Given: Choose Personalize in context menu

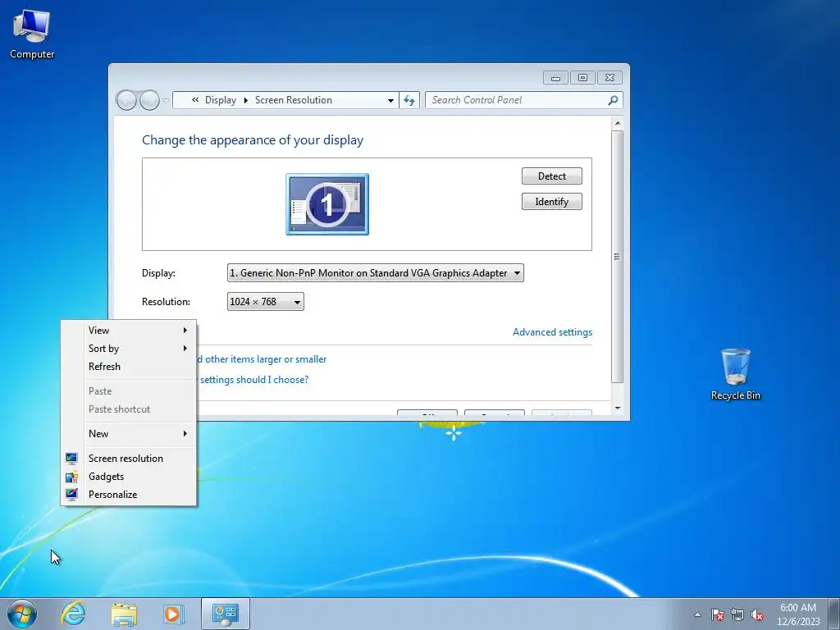Looking at the screenshot, I should 129,494.
